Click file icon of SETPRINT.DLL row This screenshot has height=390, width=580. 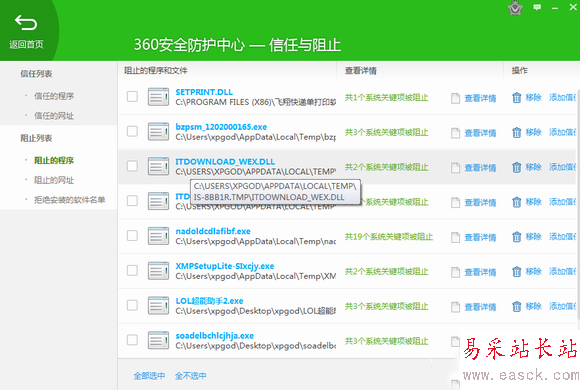(158, 97)
